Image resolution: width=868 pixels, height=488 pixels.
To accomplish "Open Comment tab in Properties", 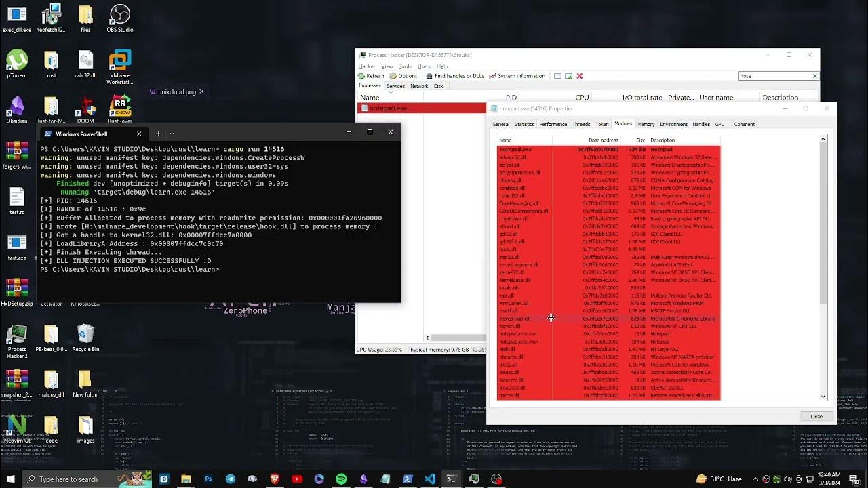I will pyautogui.click(x=744, y=124).
